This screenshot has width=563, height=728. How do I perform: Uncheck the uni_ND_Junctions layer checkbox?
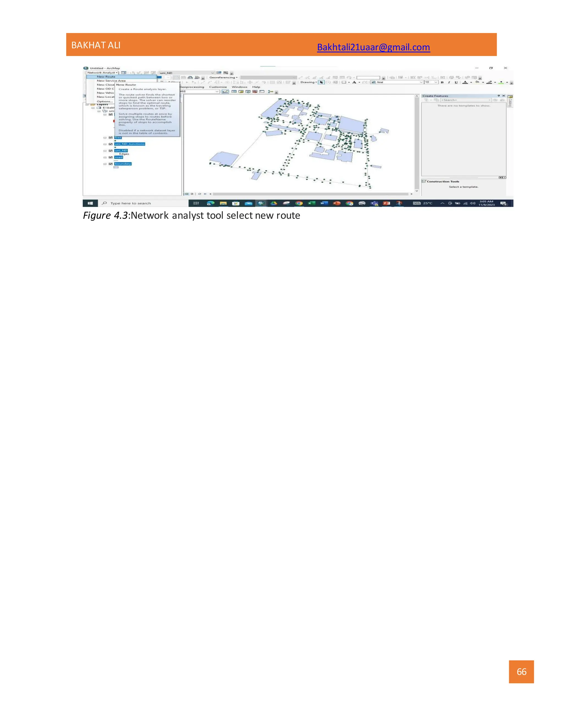click(x=111, y=144)
